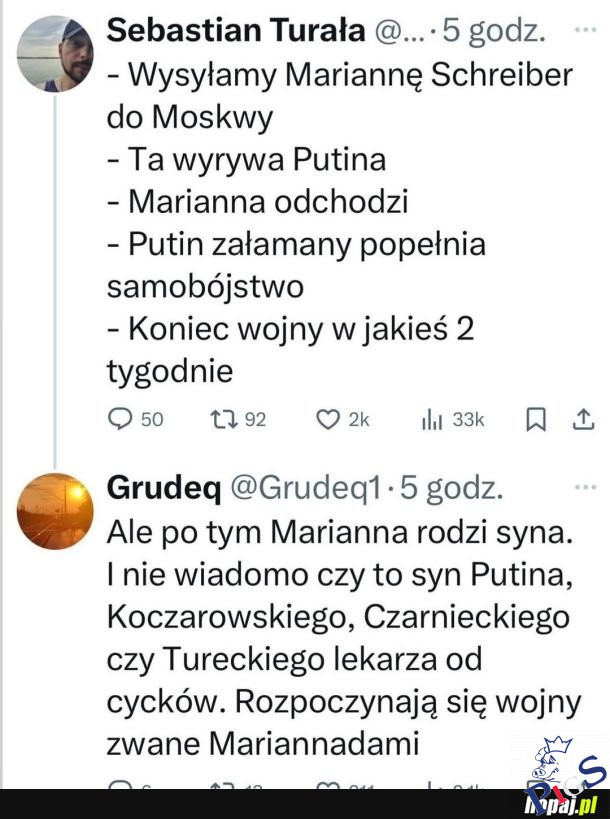Screen dimensions: 610x819
Task: Visit Grudeq's profile via display name
Action: pyautogui.click(x=163, y=489)
